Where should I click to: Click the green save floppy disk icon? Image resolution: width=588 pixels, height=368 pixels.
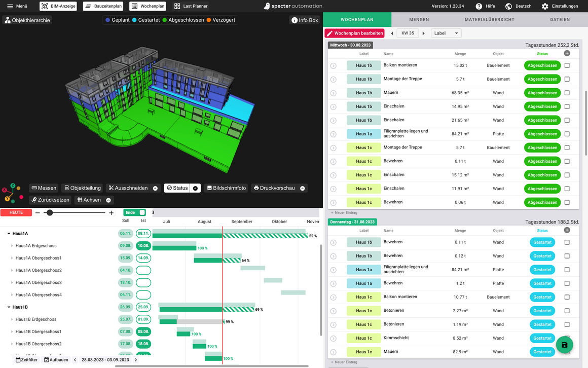tap(564, 345)
